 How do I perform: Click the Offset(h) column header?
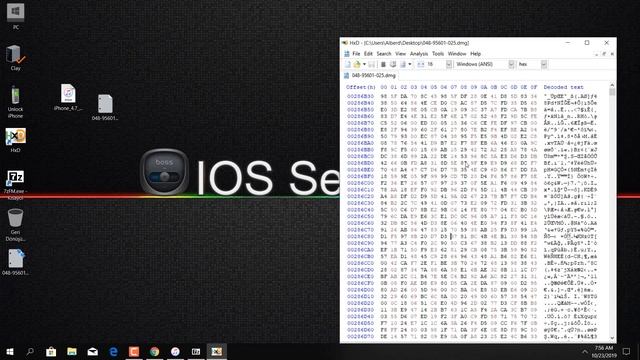tap(361, 87)
